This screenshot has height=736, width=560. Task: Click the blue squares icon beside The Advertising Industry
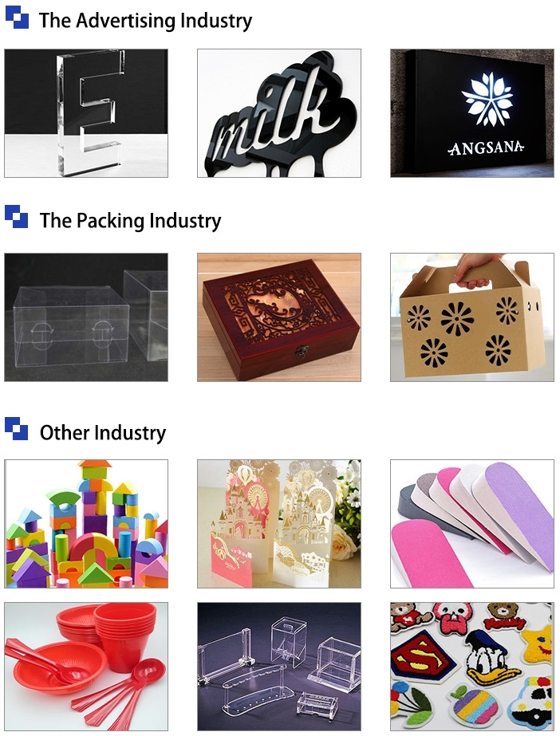click(17, 18)
